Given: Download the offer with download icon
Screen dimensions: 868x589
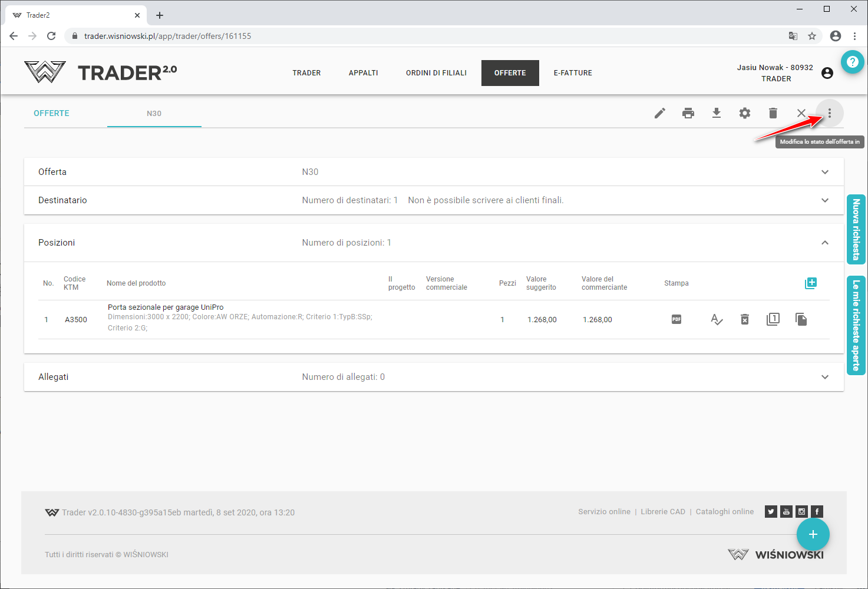Looking at the screenshot, I should point(716,113).
